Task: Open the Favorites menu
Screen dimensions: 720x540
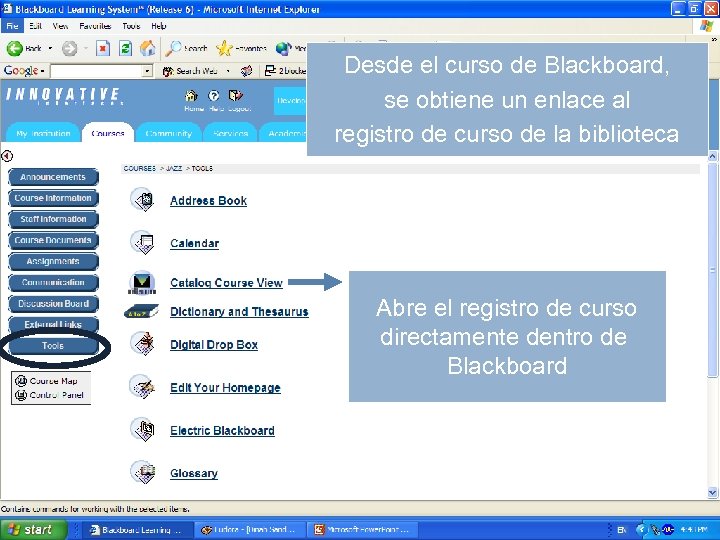Action: pyautogui.click(x=95, y=26)
